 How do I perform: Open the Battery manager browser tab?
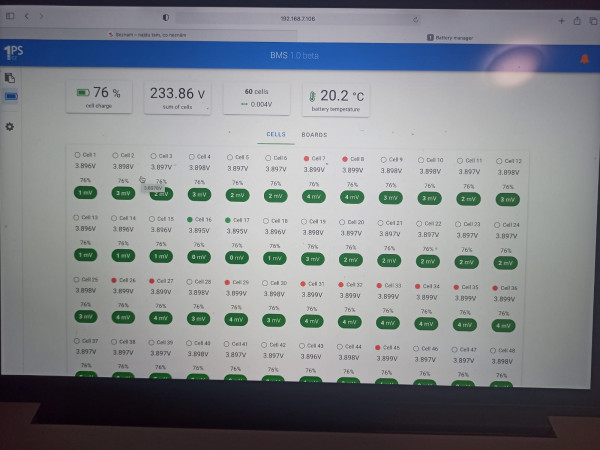point(450,38)
